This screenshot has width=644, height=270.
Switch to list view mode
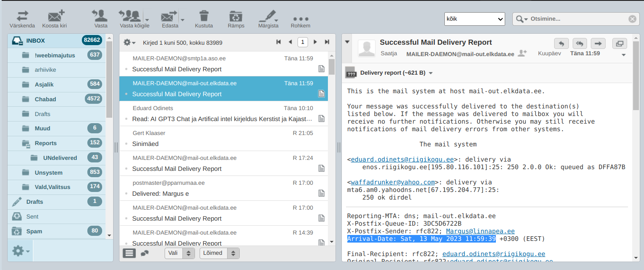tap(129, 253)
